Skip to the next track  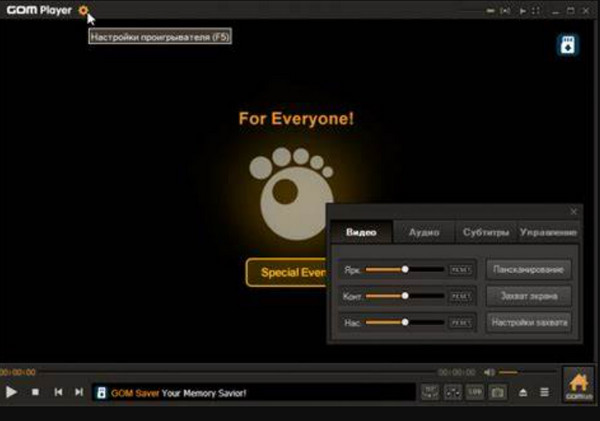coord(79,392)
